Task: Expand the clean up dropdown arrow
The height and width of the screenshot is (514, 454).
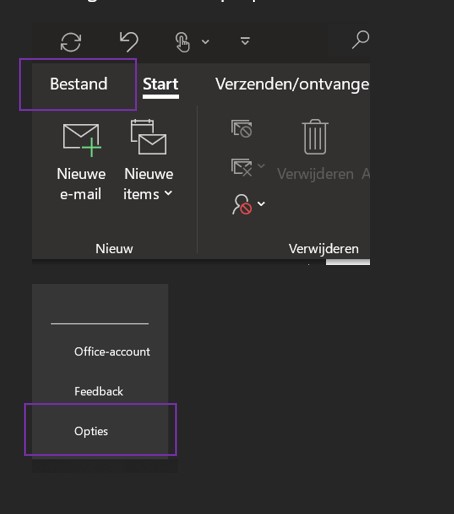Action: coord(261,166)
